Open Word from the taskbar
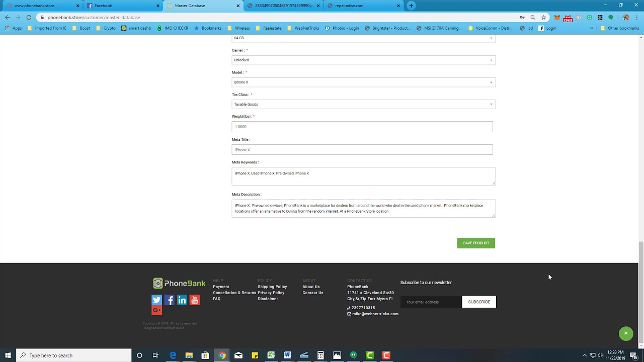644x362 pixels. (287, 355)
